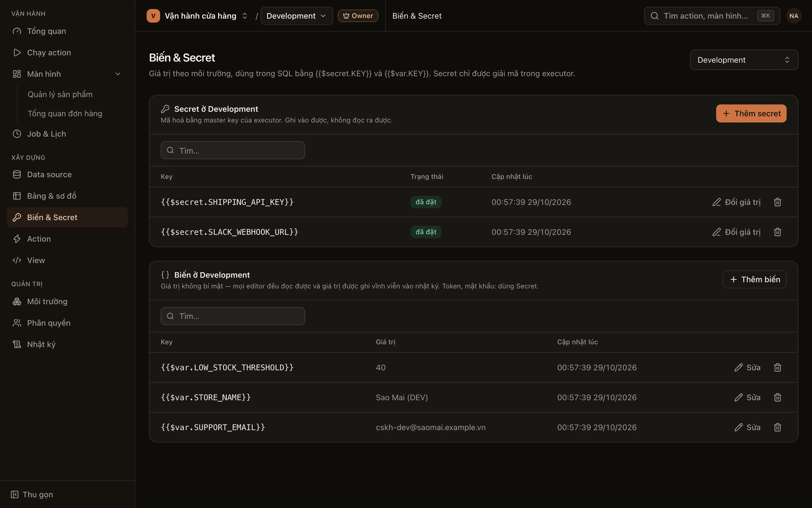This screenshot has height=508, width=812.
Task: Open the NA user avatar menu
Action: (x=794, y=16)
